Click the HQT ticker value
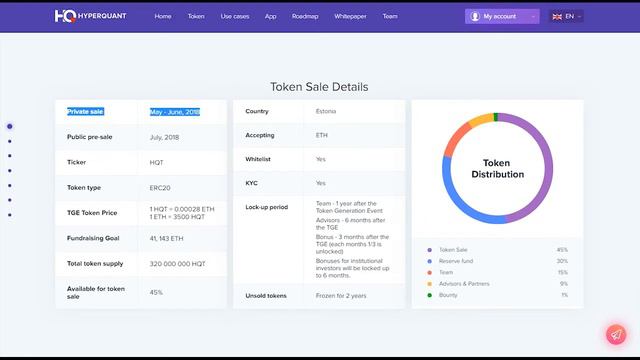The image size is (640, 360). pyautogui.click(x=156, y=162)
